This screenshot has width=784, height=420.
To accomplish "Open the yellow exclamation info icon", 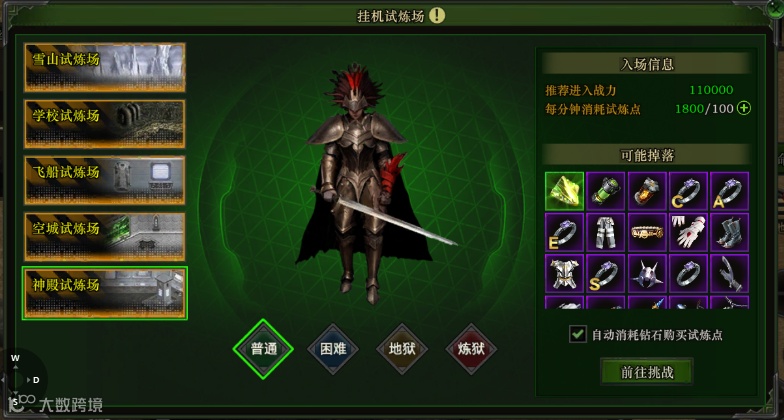I will (x=436, y=16).
